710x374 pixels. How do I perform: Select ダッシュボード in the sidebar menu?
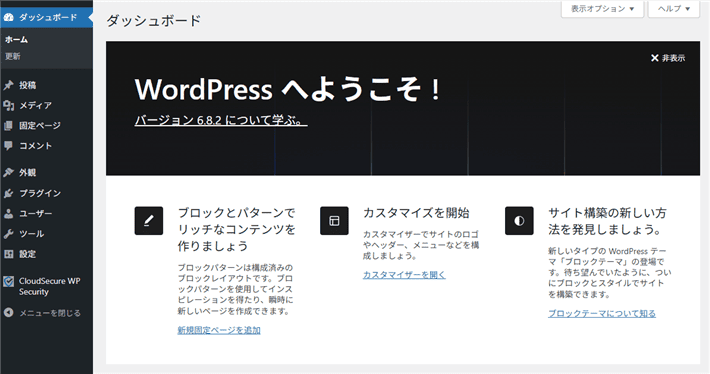[x=46, y=18]
